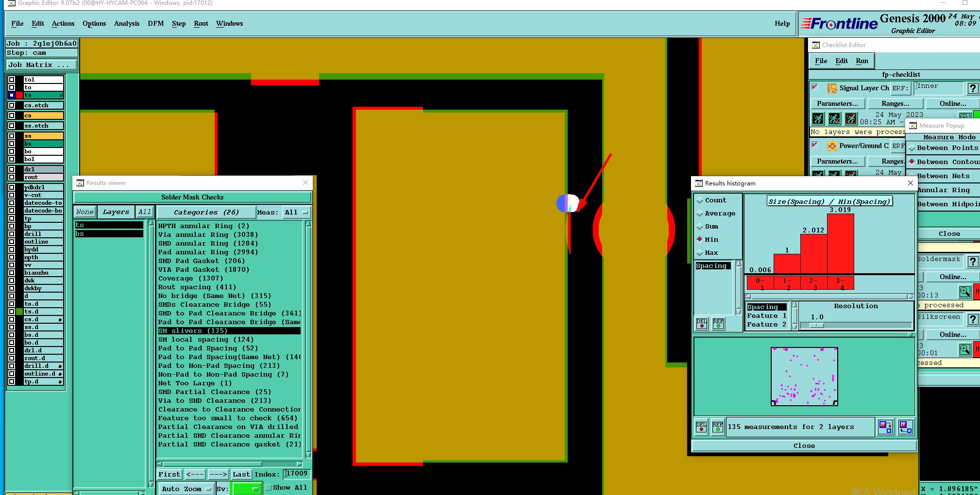Screen dimensions: 980x495
Task: Open the Job Matrix button
Action: click(x=41, y=65)
